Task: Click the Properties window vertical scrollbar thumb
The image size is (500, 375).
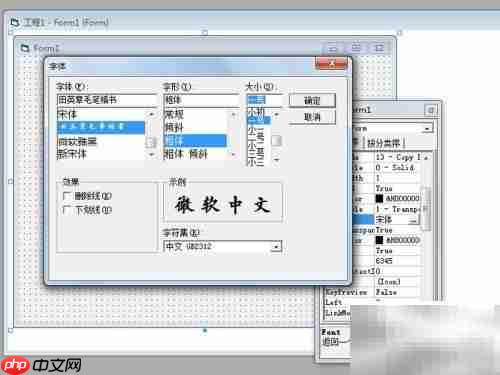Action: 427,208
